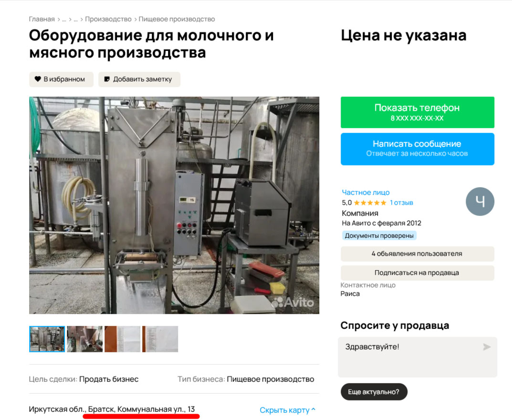Collapse the map with Скрыть карту
This screenshot has height=420, width=512.
[287, 410]
